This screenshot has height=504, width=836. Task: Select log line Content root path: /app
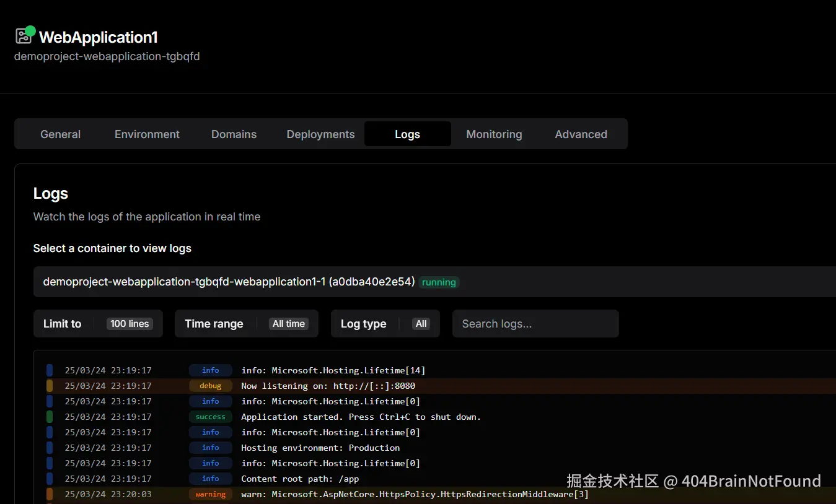click(x=300, y=479)
